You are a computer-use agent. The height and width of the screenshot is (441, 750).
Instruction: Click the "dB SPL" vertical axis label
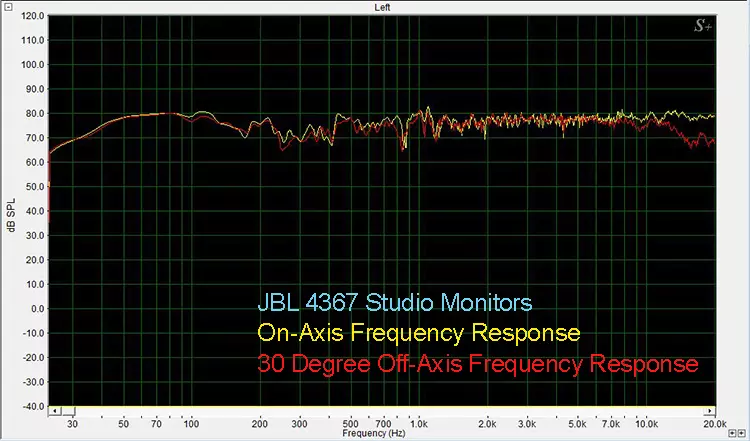[11, 215]
